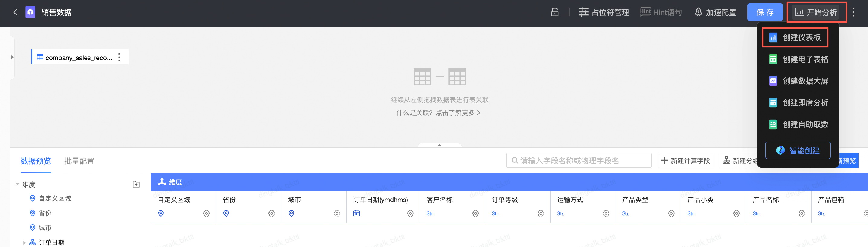Image resolution: width=868 pixels, height=247 pixels.
Task: Click the 产品包箱 column header
Action: [x=831, y=200]
